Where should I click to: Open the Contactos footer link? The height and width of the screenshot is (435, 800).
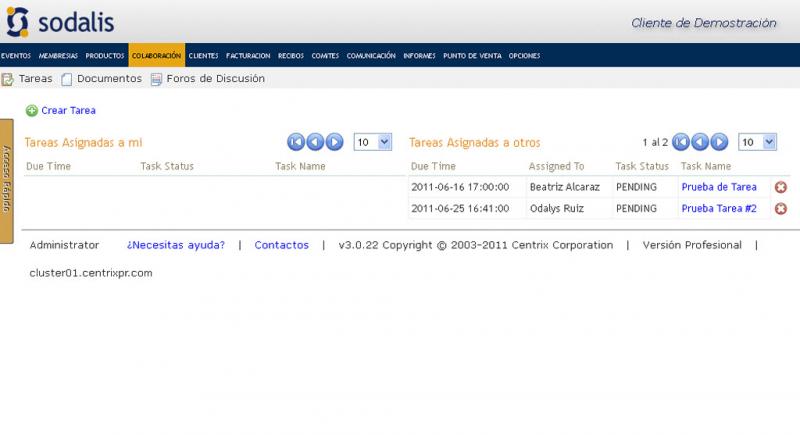[x=281, y=245]
